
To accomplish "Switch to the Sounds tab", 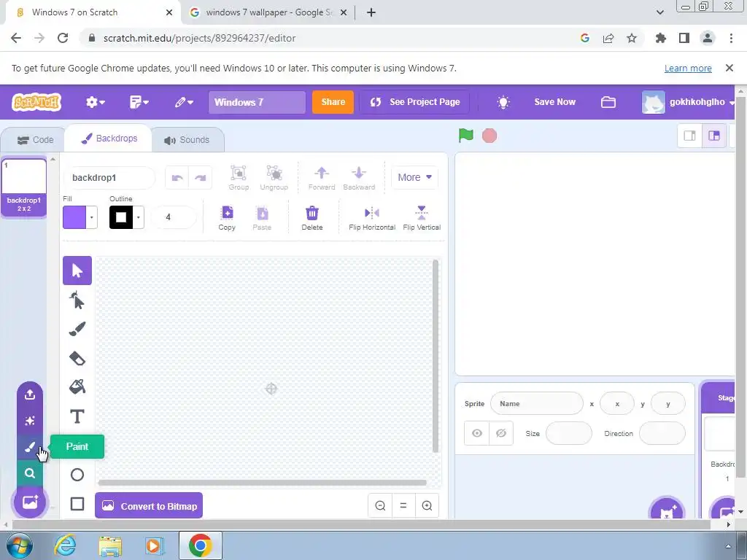I will click(187, 140).
